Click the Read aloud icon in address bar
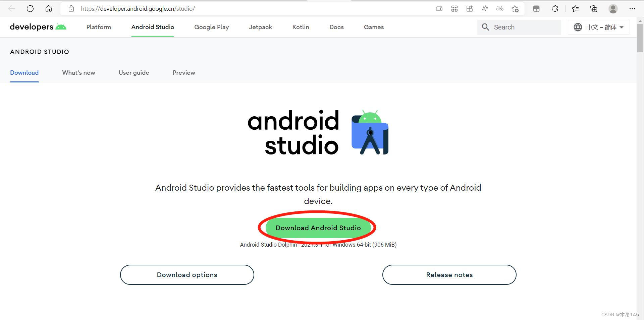The width and height of the screenshot is (644, 320). [x=485, y=9]
